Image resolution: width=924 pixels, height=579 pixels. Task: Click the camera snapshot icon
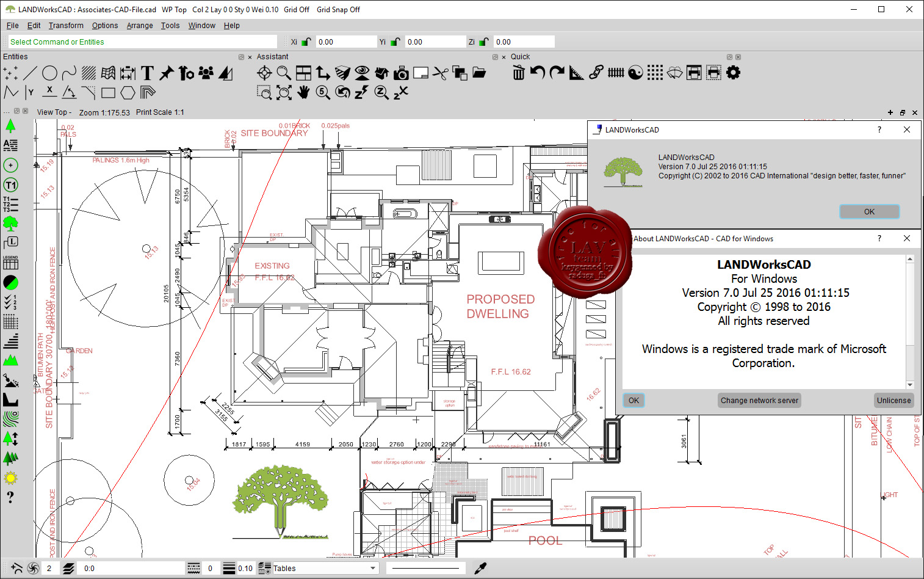(x=401, y=73)
